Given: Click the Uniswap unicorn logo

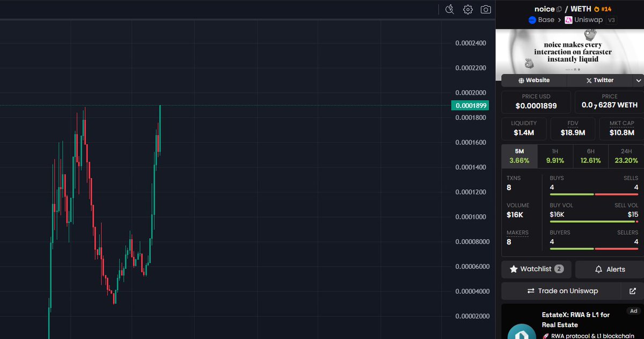Looking at the screenshot, I should (x=569, y=20).
